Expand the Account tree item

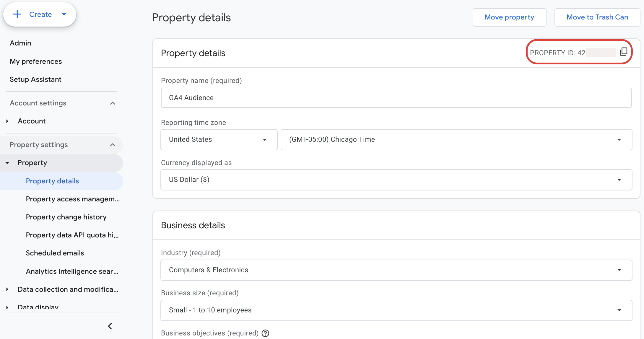pos(7,121)
